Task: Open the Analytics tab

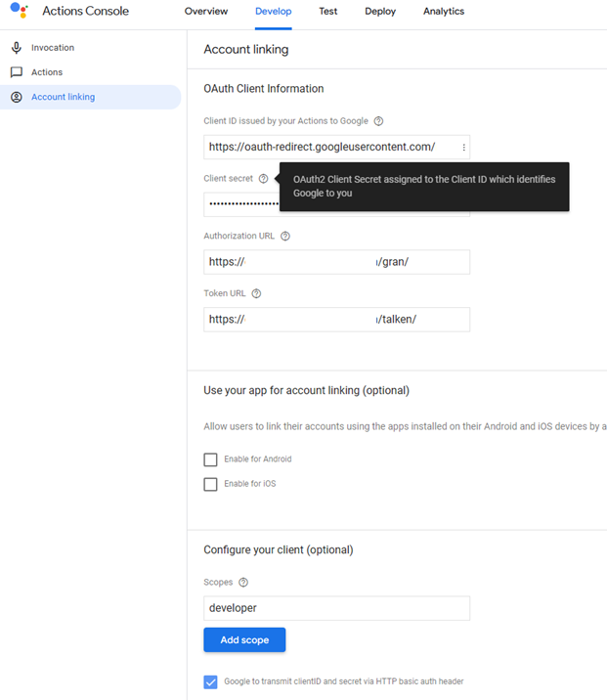Action: tap(444, 11)
